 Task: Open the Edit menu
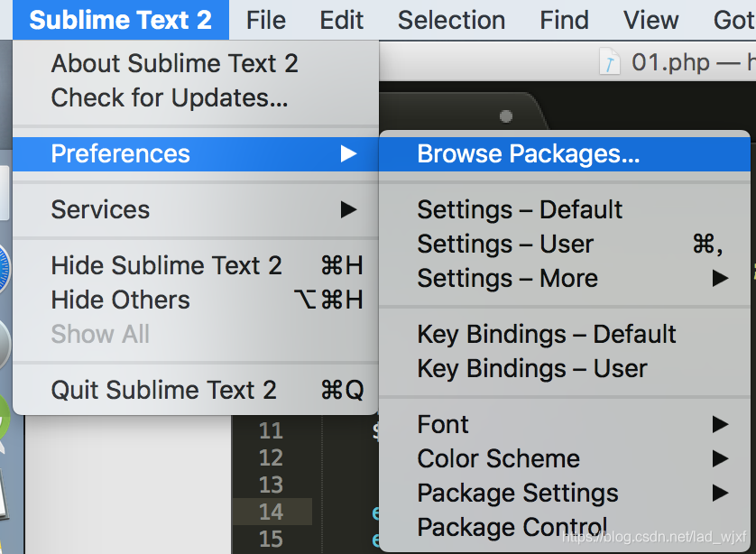pos(341,20)
